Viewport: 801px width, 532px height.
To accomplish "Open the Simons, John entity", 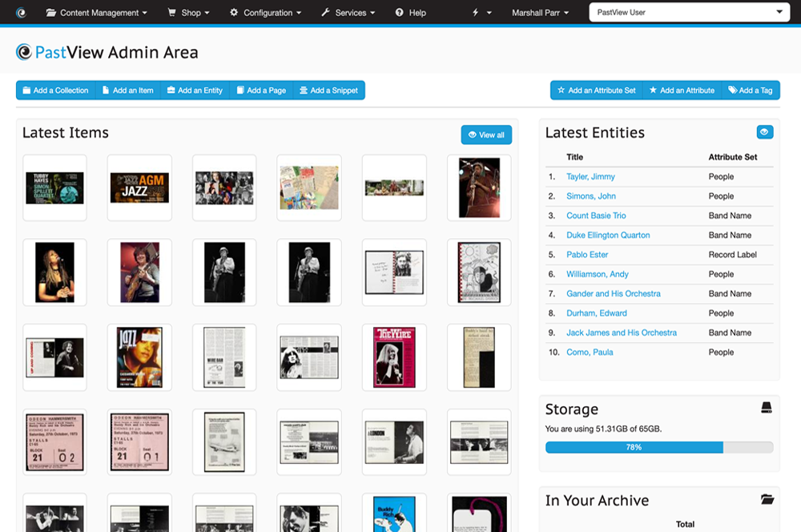I will tap(591, 195).
